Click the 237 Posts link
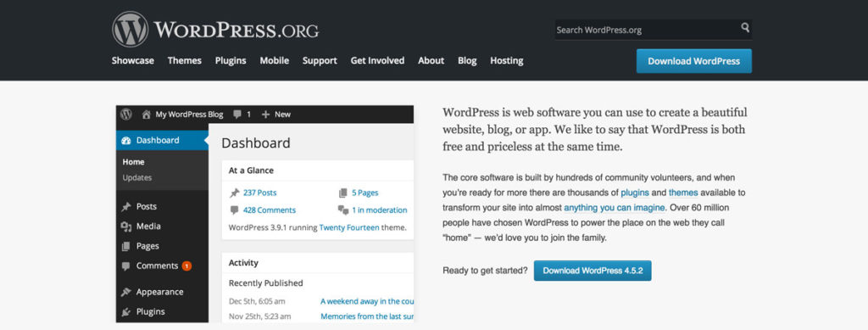Screen dimensions: 868x330 (x=259, y=193)
